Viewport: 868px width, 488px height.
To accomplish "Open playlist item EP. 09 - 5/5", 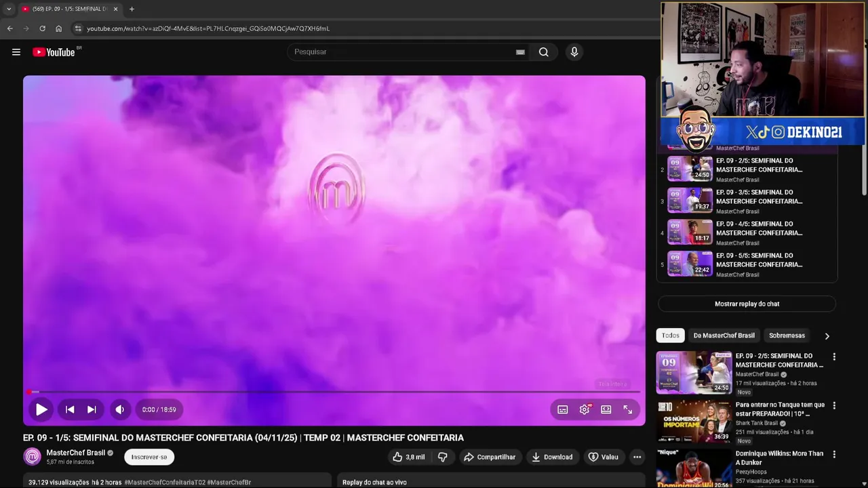I will click(747, 265).
